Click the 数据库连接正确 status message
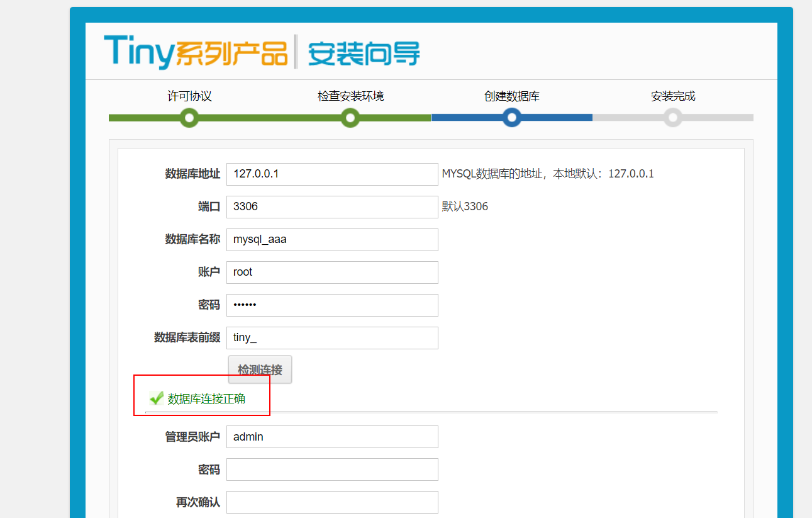 (x=206, y=398)
